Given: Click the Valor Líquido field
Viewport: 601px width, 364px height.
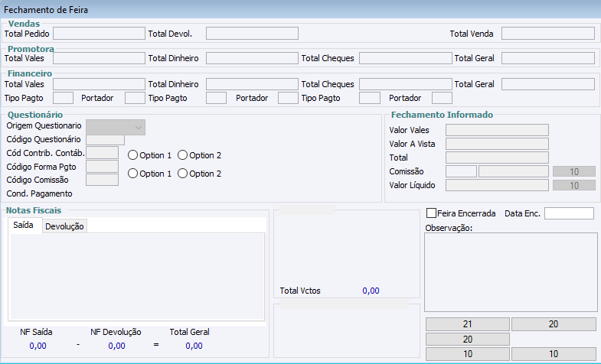Looking at the screenshot, I should coord(497,185).
